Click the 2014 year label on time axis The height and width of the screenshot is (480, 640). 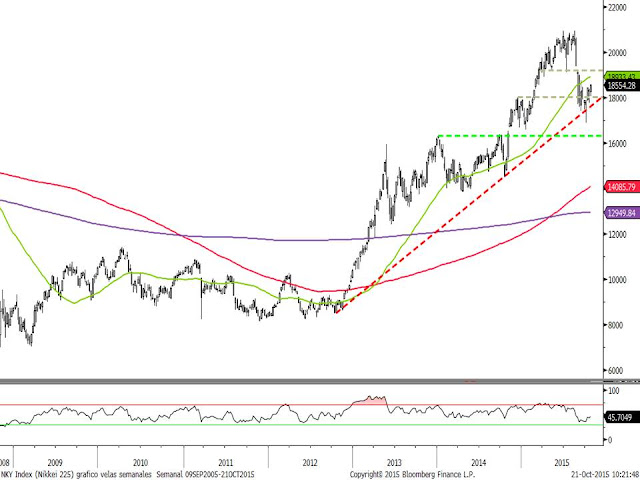479,463
